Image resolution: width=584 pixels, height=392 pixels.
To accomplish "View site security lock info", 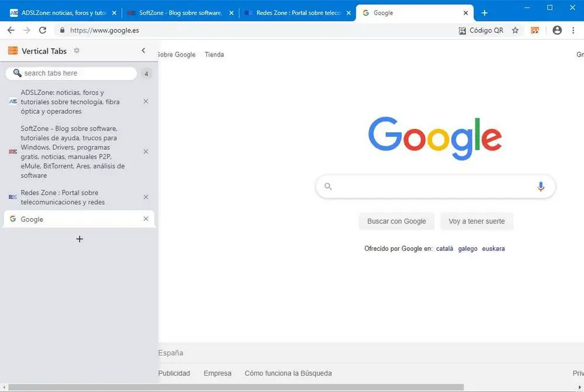I will tap(62, 30).
